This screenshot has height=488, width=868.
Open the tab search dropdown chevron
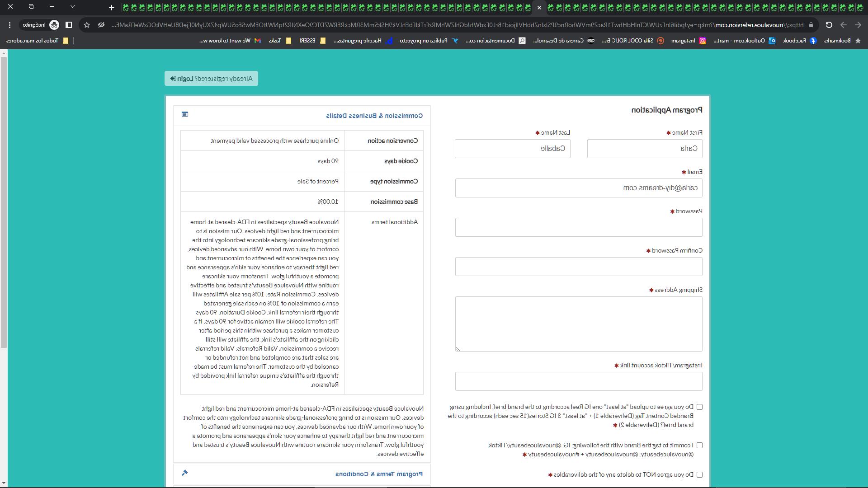coord(72,7)
